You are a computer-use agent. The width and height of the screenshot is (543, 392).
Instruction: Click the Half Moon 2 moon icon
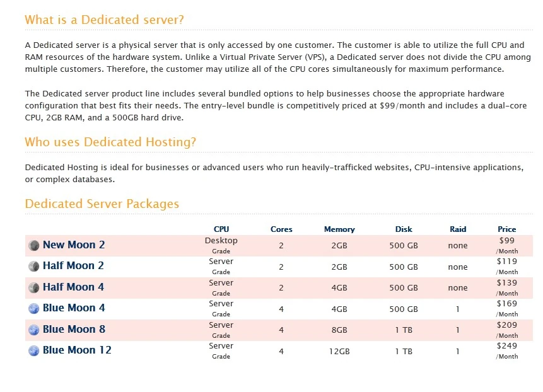(33, 266)
